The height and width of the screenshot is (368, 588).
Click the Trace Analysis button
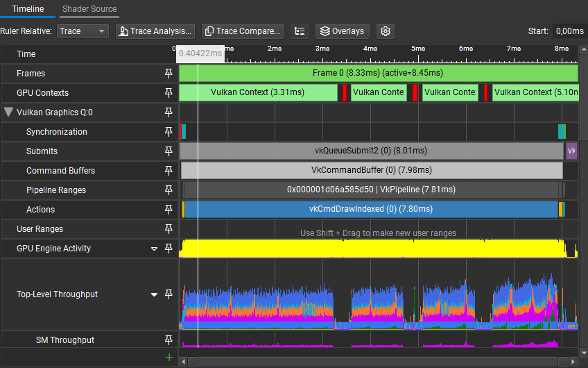click(x=155, y=31)
